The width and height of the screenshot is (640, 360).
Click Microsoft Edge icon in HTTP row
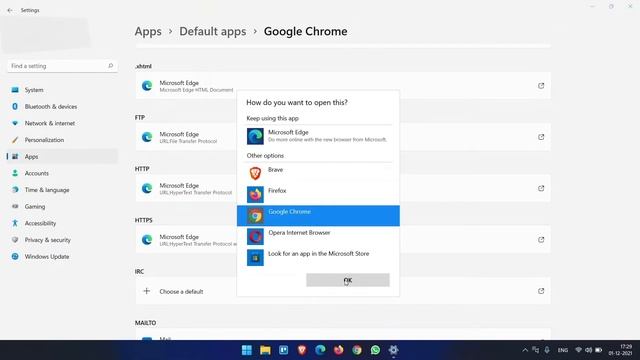[x=147, y=188]
